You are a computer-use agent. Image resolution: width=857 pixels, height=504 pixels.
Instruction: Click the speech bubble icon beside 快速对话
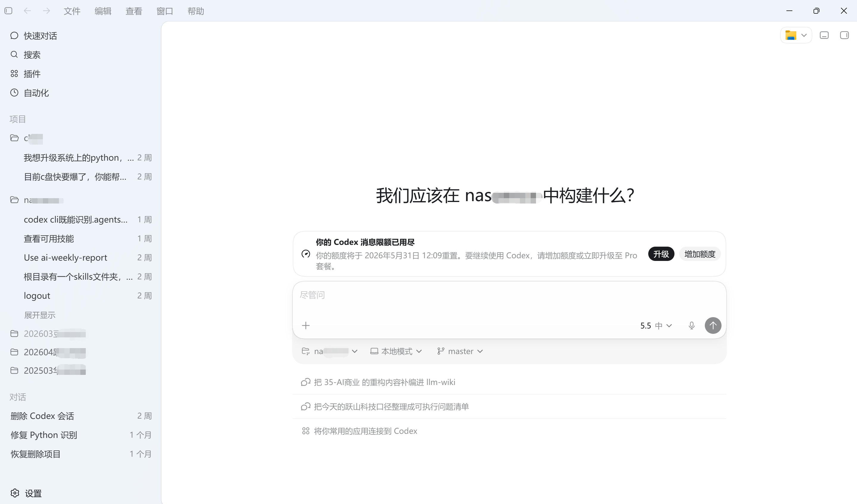coord(14,35)
